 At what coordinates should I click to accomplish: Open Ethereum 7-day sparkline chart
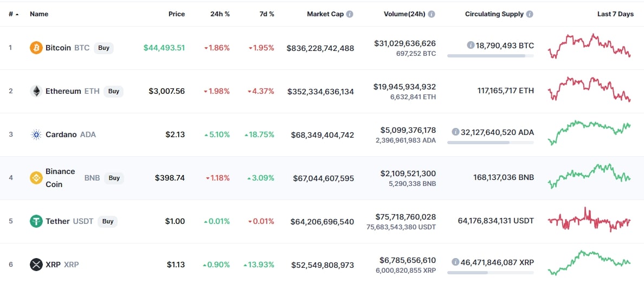pyautogui.click(x=589, y=89)
